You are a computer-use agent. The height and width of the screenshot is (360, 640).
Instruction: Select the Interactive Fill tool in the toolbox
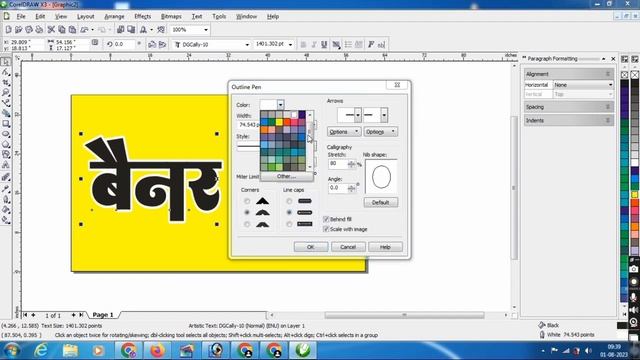click(x=6, y=220)
